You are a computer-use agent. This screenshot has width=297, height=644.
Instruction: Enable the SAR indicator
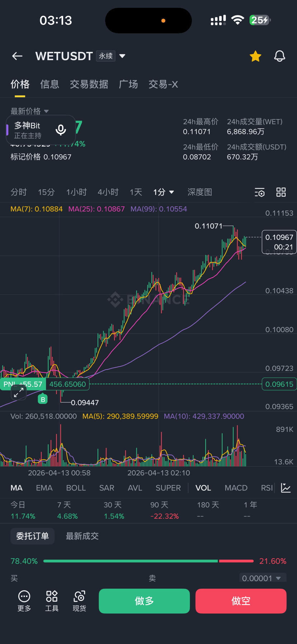tap(107, 488)
